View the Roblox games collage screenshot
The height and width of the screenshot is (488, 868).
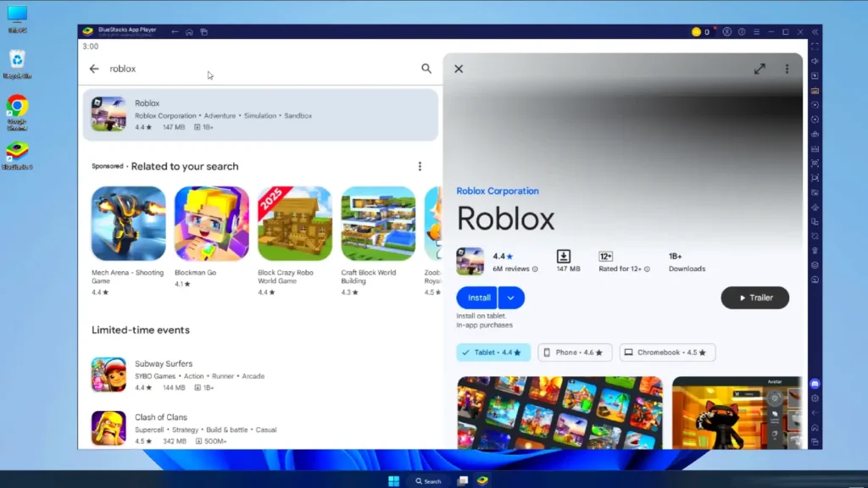point(559,413)
